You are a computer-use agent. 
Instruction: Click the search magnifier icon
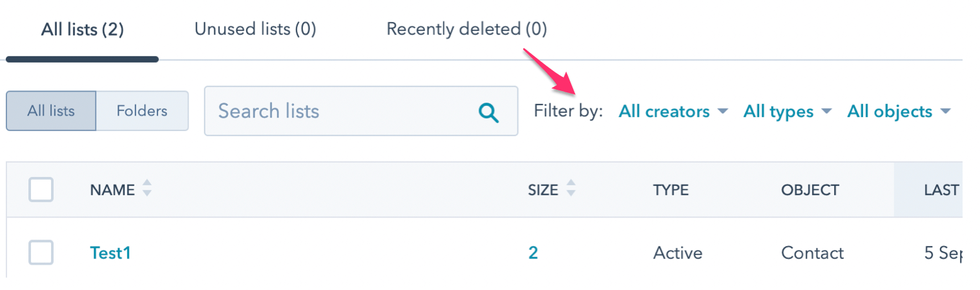[x=488, y=112]
